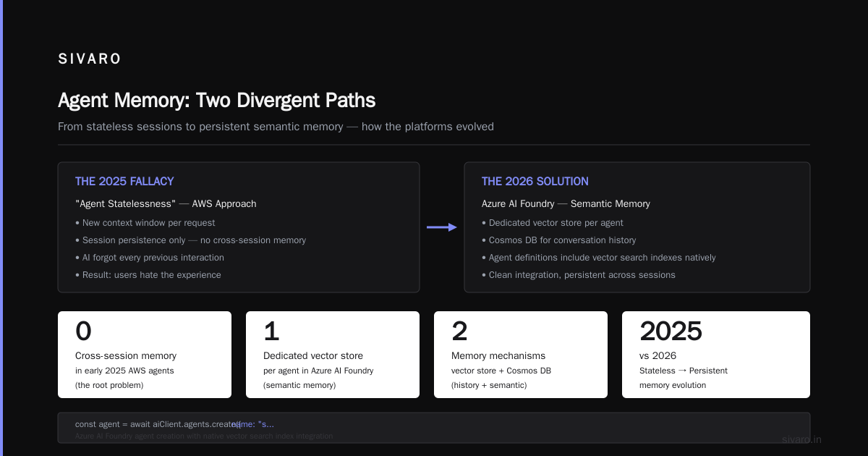Select the 'Memory mechanisms' stat label

pos(498,355)
